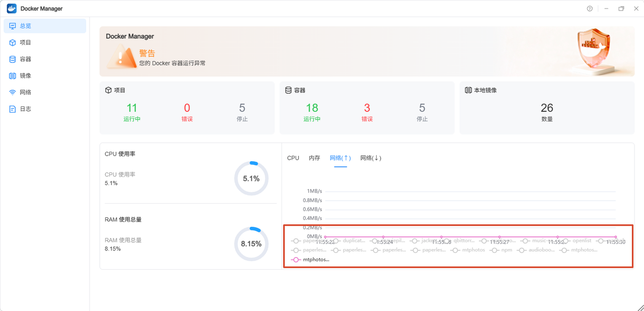This screenshot has height=311, width=644.
Task: Click the stopped count 5 in 容器 card
Action: point(422,108)
